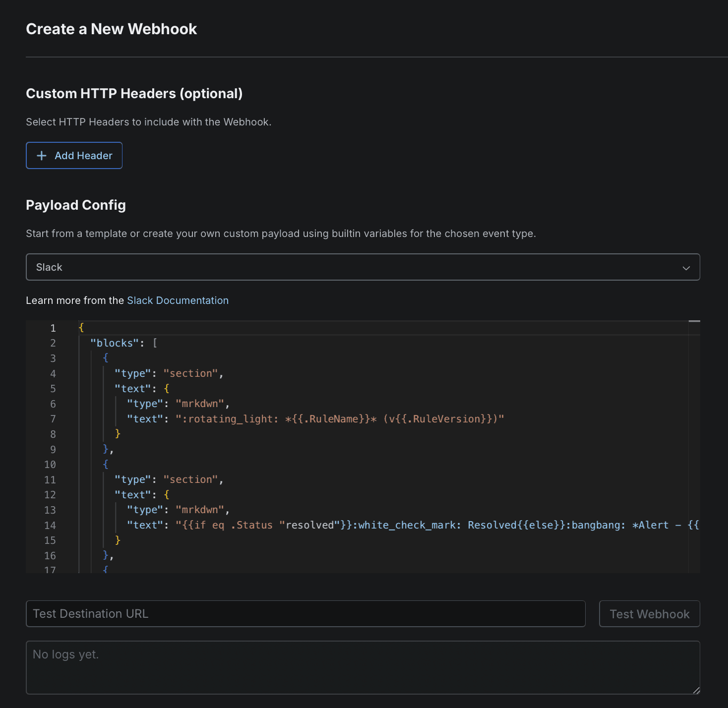The width and height of the screenshot is (728, 708).
Task: Click the opening brace on line 3
Action: tap(105, 358)
